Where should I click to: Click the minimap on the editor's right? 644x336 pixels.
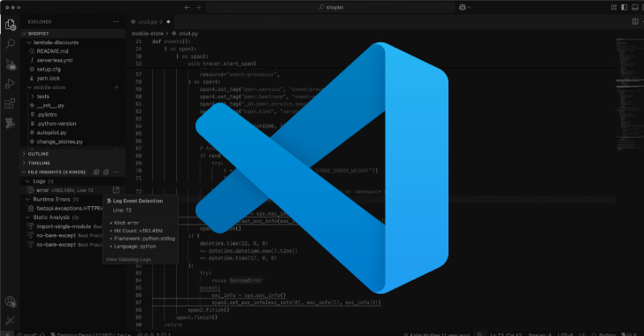tap(629, 95)
